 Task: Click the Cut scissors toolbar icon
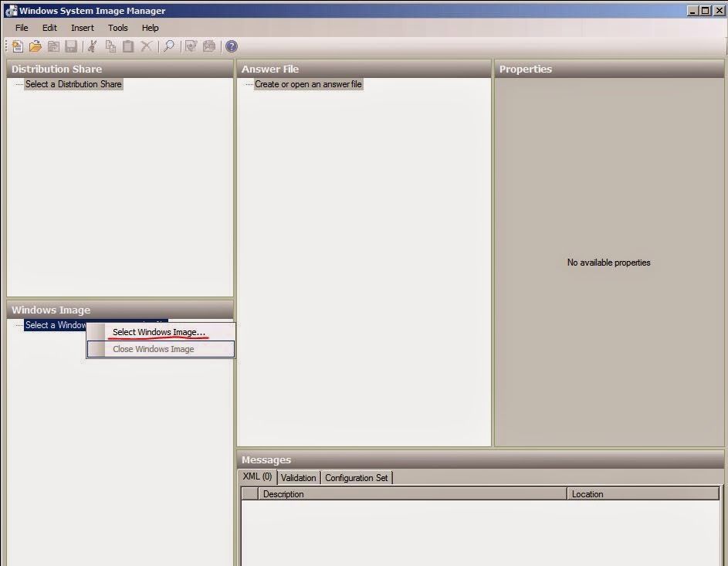tap(93, 46)
